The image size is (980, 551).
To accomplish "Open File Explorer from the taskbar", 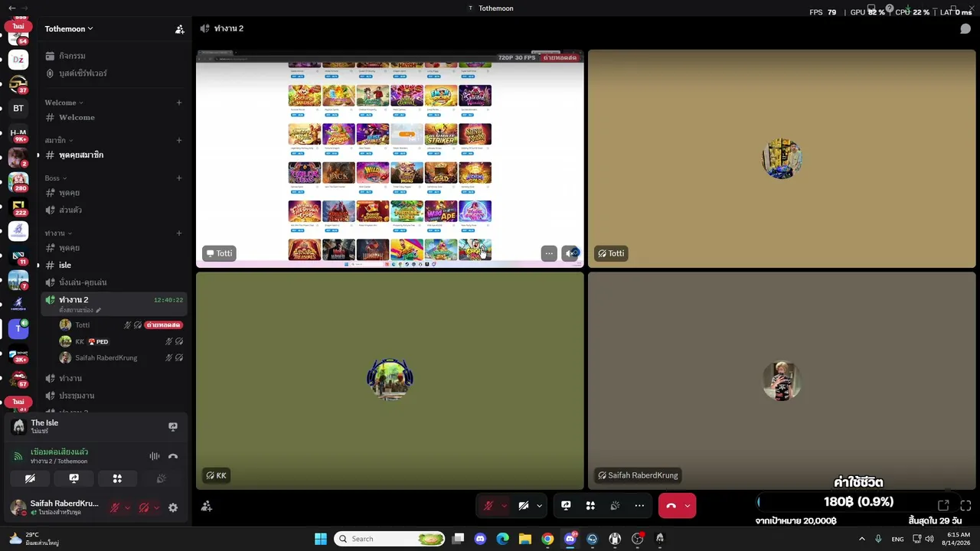I will pyautogui.click(x=525, y=539).
